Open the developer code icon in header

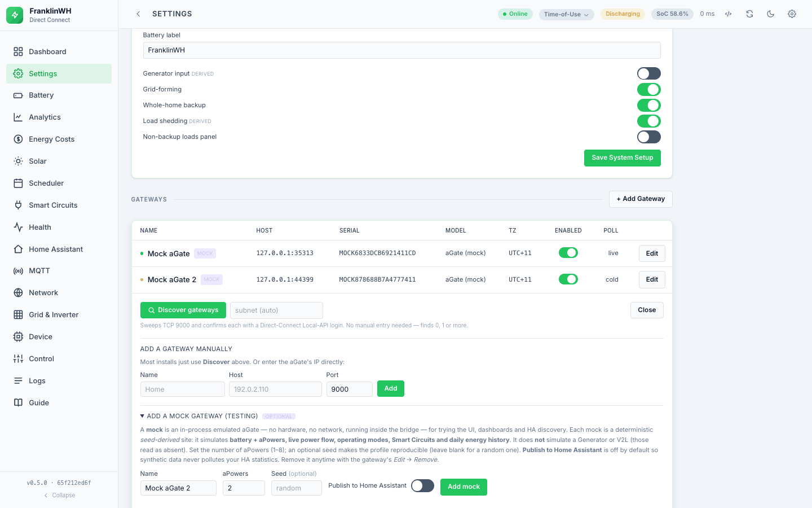click(728, 14)
